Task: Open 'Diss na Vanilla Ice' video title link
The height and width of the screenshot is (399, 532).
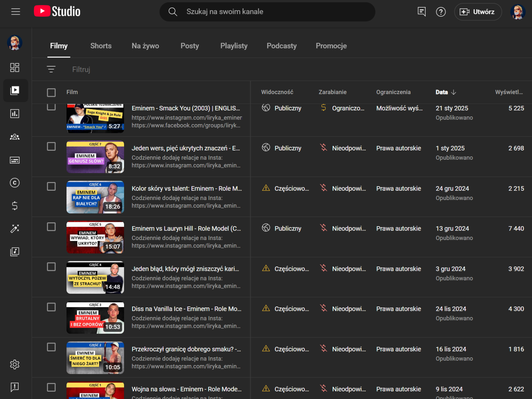Action: click(186, 309)
